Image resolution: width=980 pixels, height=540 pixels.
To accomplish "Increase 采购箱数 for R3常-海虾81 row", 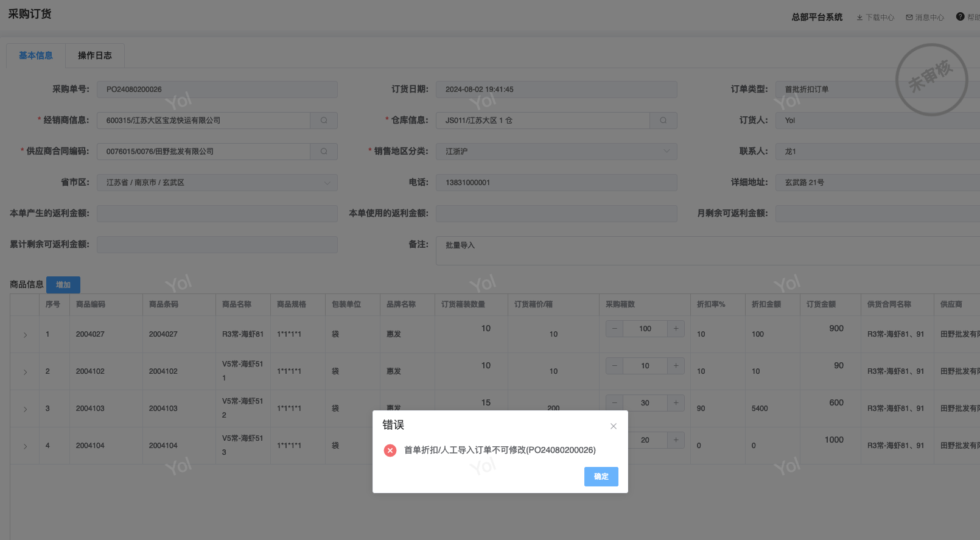I will tap(676, 329).
